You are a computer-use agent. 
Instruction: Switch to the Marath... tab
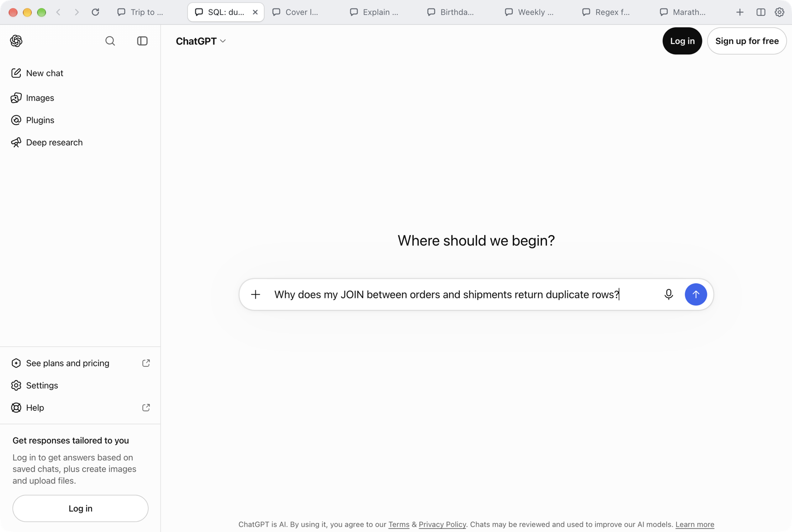tap(690, 12)
